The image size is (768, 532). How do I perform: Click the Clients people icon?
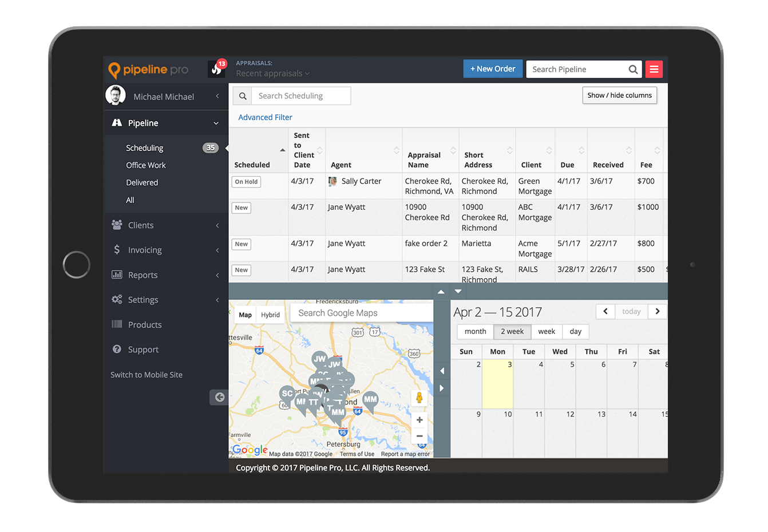point(117,225)
